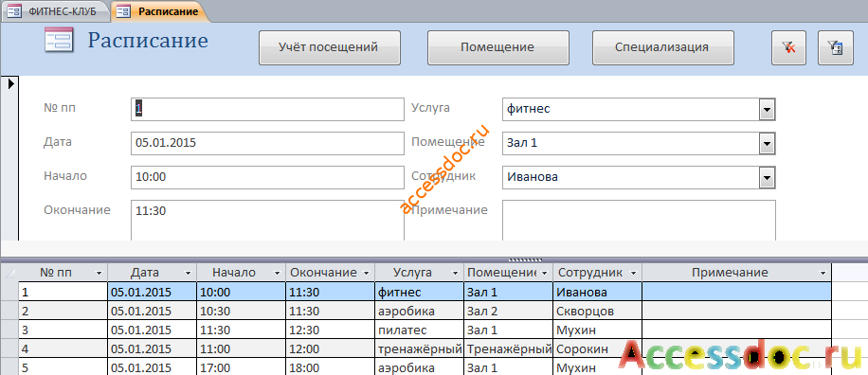Open the Услуга column filter dropdown
This screenshot has height=375, width=868.
coord(455,273)
